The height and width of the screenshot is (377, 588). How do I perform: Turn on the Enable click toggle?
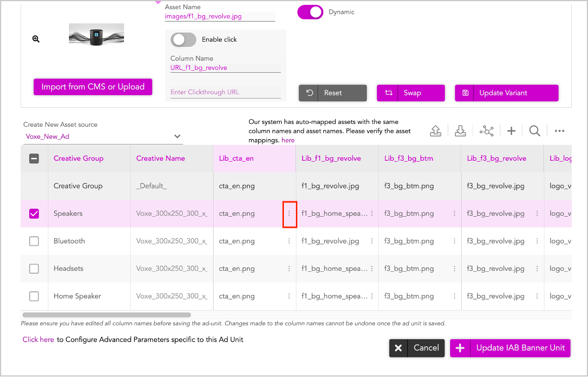(183, 40)
